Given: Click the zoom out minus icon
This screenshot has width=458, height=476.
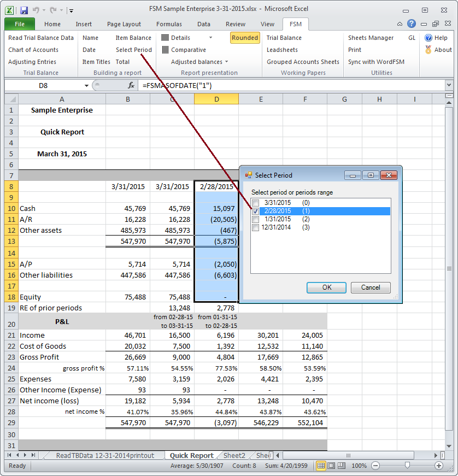Looking at the screenshot, I should pyautogui.click(x=375, y=466).
